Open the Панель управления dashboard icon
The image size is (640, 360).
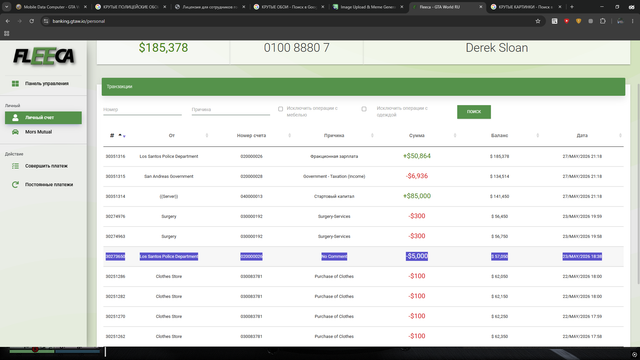tap(15, 84)
